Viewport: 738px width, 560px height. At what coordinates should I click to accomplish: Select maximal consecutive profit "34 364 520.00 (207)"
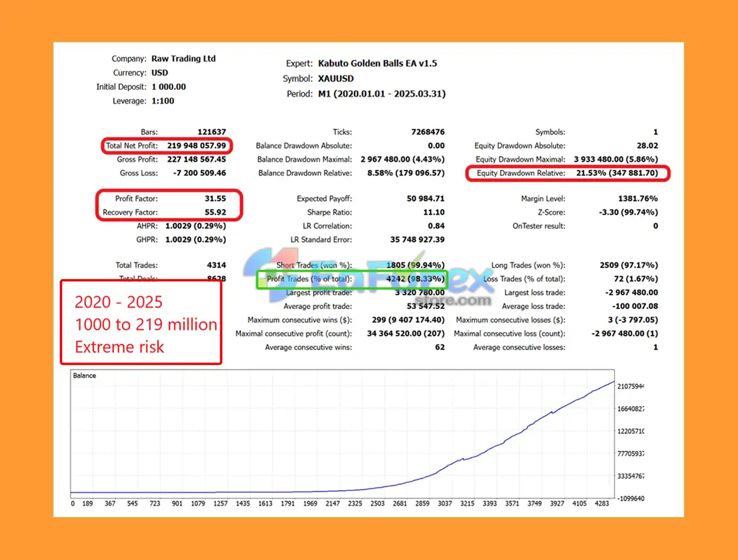[406, 333]
